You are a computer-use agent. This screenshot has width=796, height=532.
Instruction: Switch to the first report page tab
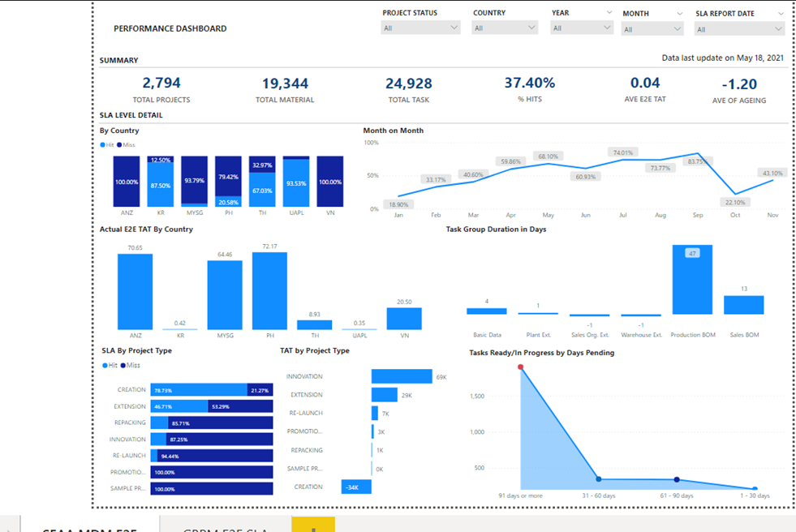(x=90, y=525)
